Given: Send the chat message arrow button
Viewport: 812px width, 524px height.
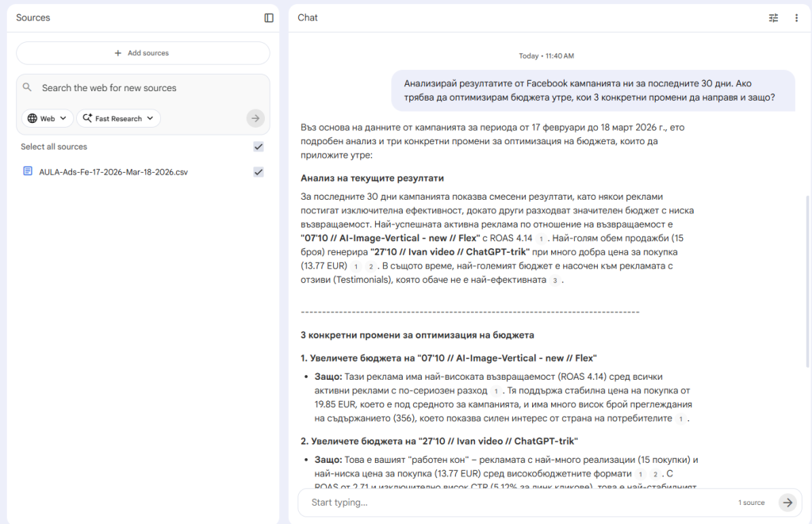Looking at the screenshot, I should click(x=787, y=502).
